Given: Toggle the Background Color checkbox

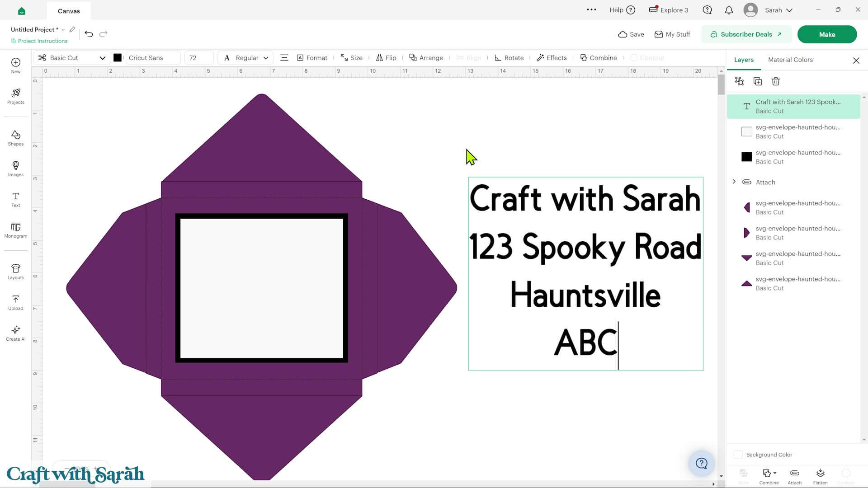Looking at the screenshot, I should pos(738,455).
